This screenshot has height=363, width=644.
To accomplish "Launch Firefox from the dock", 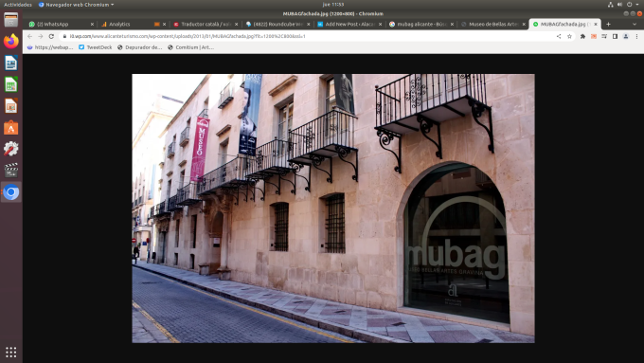I will (11, 41).
